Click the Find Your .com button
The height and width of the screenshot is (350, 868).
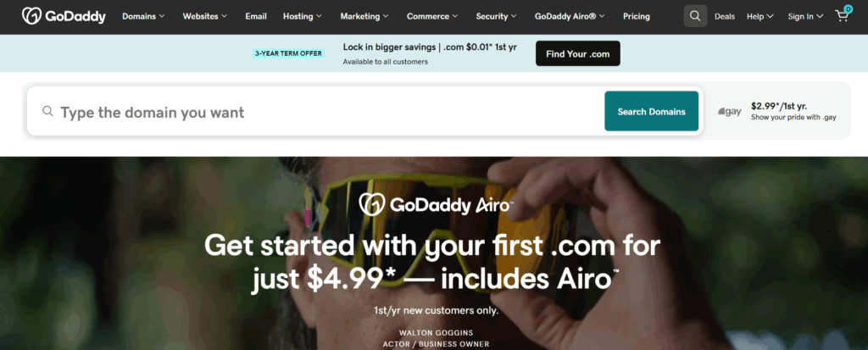point(578,53)
